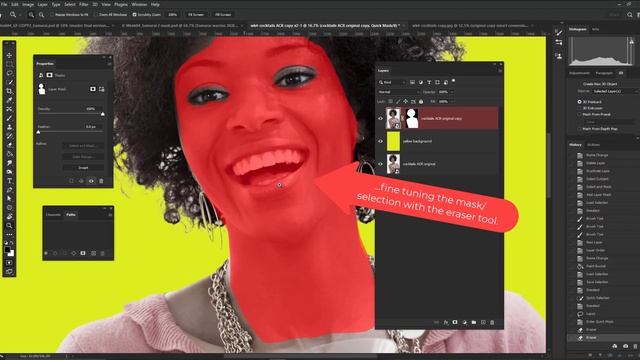Open the Plugins menu
Viewport: 640px width, 360px height.
pyautogui.click(x=121, y=4)
